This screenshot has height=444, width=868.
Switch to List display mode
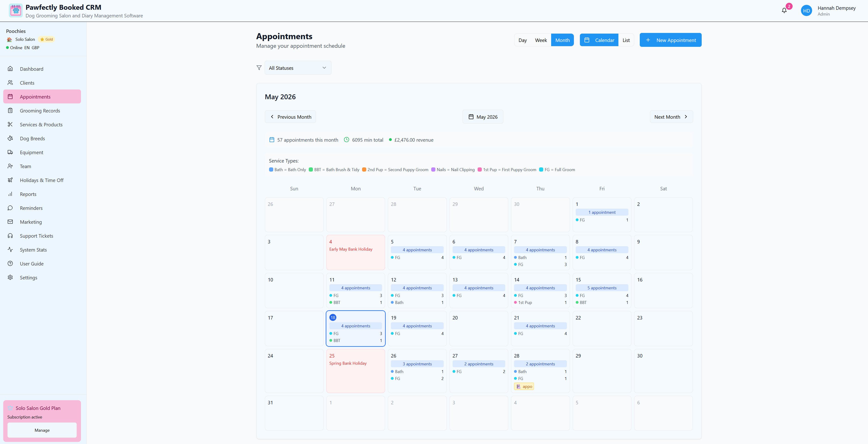point(626,40)
